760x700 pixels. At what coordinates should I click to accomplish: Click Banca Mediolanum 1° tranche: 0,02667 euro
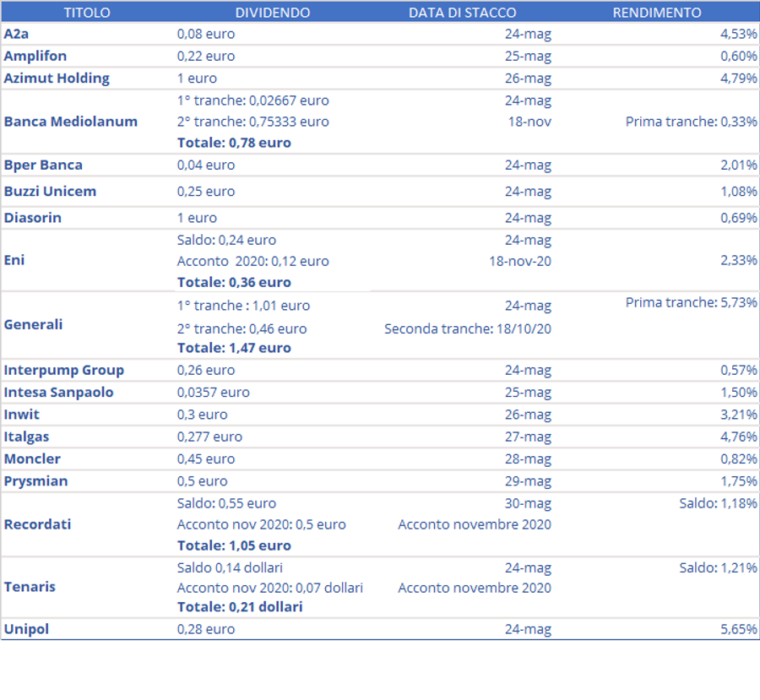point(253,100)
